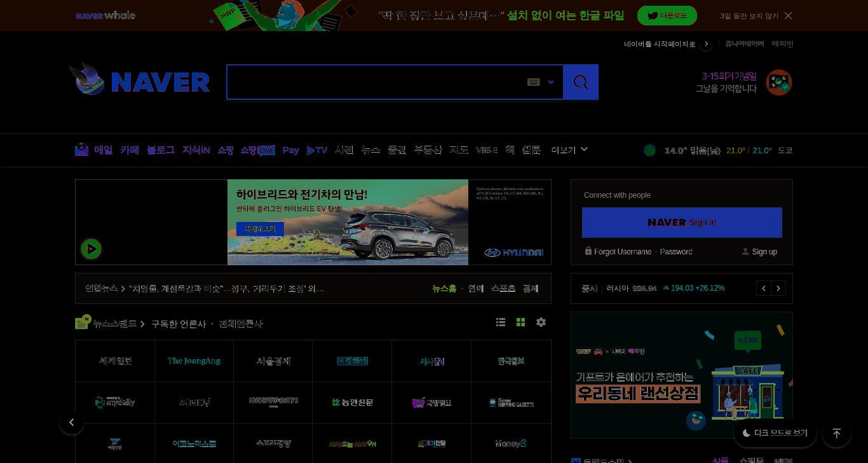Open 웹툰 from the menu bar
This screenshot has height=463, width=868.
pos(531,150)
